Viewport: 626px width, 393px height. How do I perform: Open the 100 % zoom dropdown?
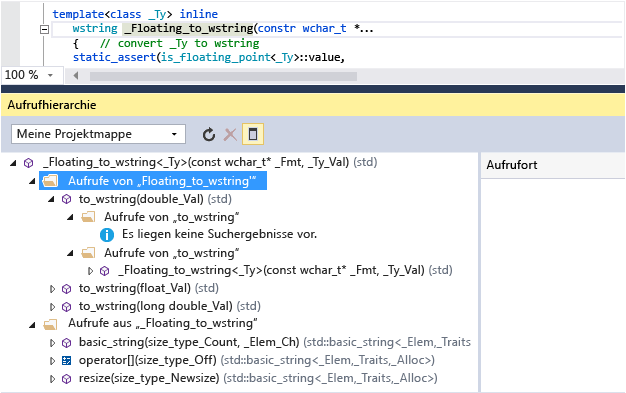click(50, 75)
